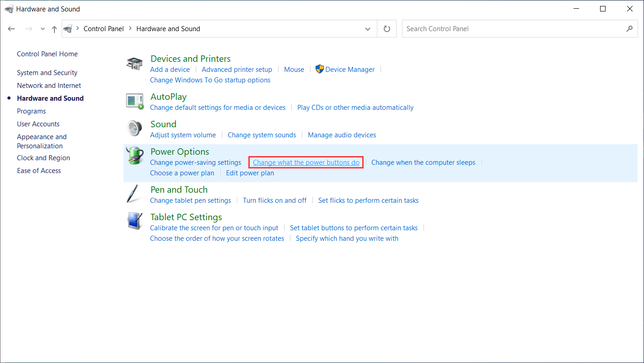Expand the address bar history dropdown
This screenshot has height=363, width=644.
click(368, 29)
